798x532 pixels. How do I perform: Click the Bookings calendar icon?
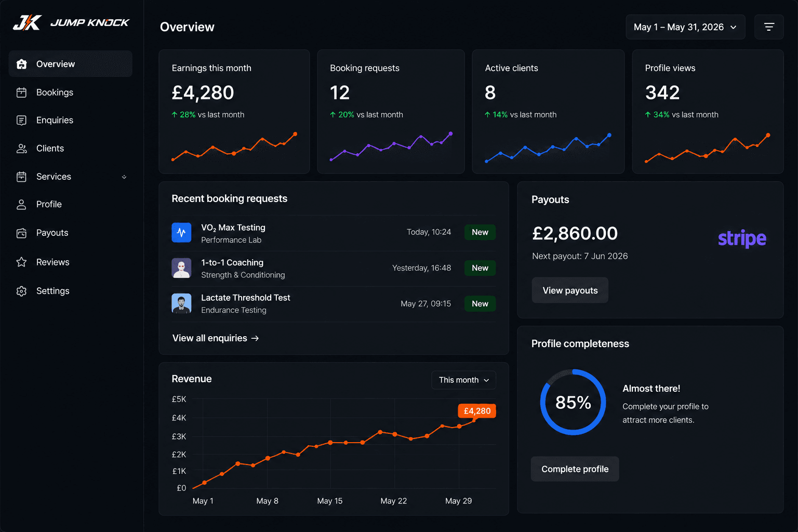pos(21,92)
